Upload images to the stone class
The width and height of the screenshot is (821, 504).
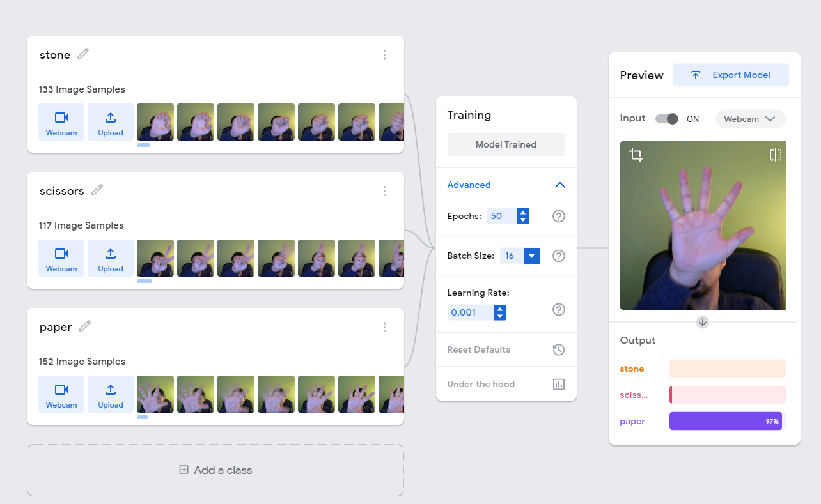(x=111, y=122)
